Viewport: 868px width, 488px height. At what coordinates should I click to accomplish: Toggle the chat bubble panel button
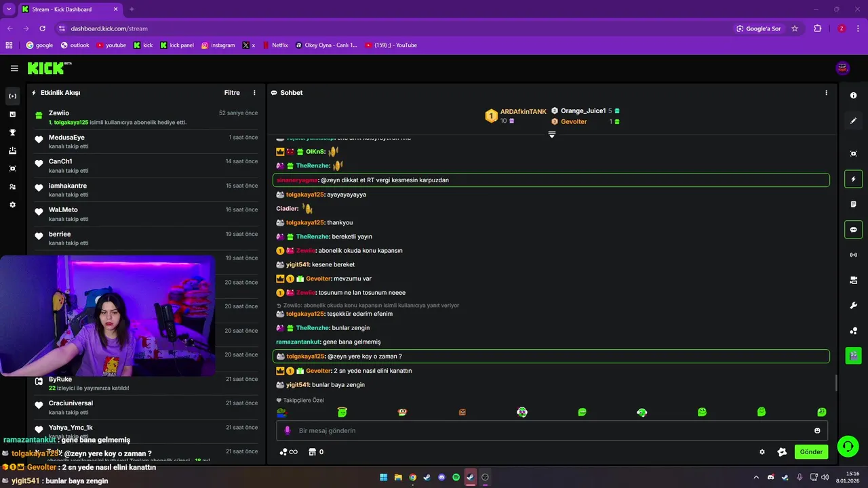(x=853, y=230)
